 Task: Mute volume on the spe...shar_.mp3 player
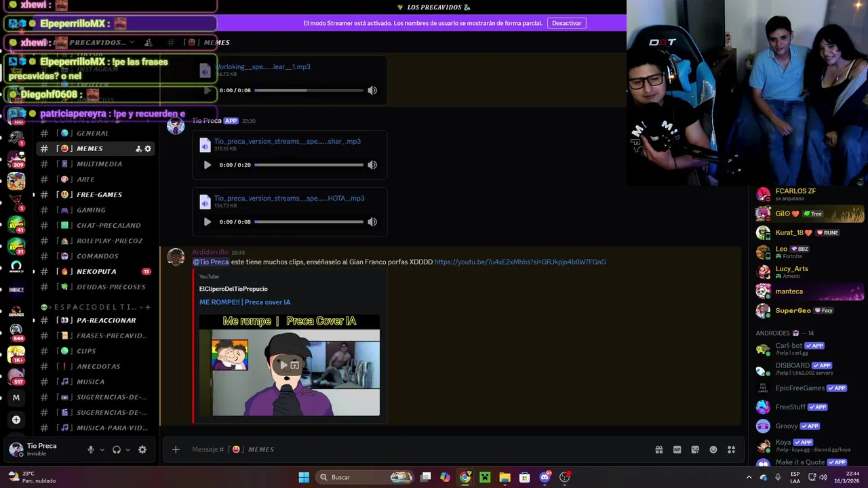pyautogui.click(x=372, y=165)
